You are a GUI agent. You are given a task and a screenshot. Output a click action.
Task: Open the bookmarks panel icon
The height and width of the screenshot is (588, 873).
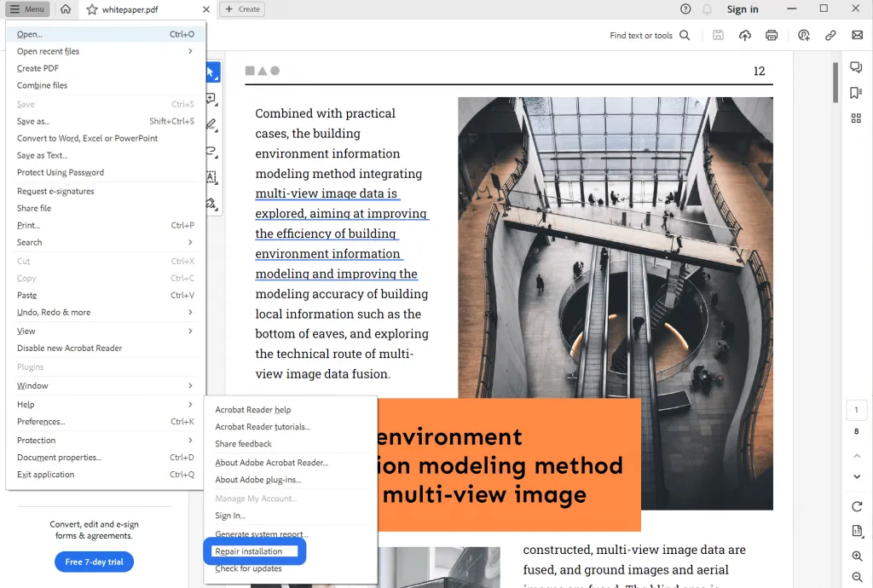(x=856, y=93)
